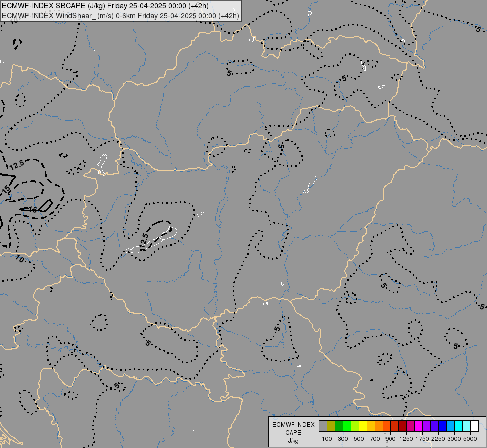Select the legend value 2250
Screen dimensions: 487x448
coord(438,439)
